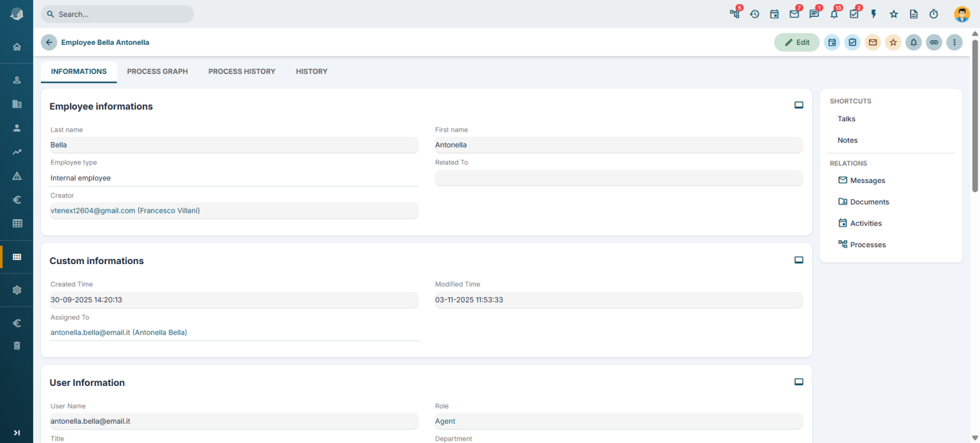The image size is (980, 443).
Task: Focus the Search input field
Action: pos(117,14)
